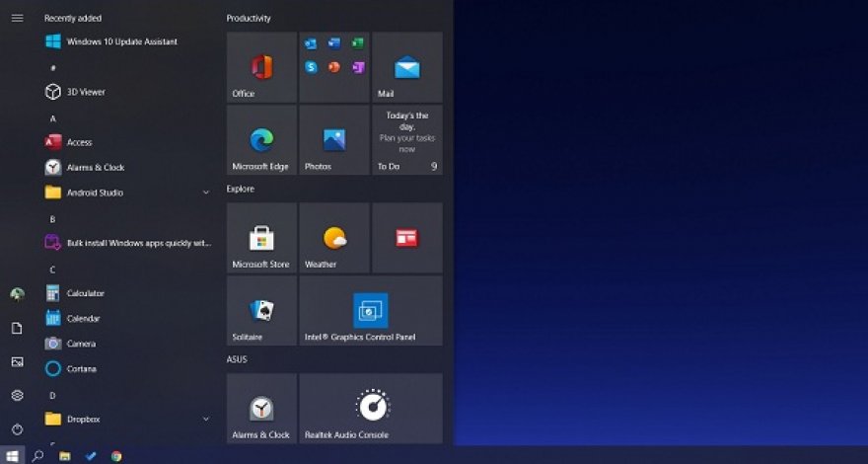Screen dimensions: 868x464
Task: Click the letter D section header
Action: 53,395
